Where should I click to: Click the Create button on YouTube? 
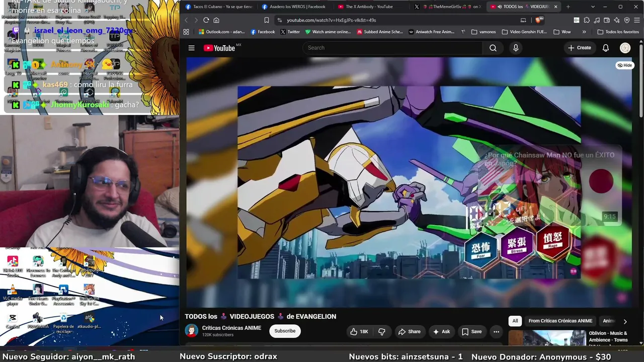pos(580,48)
